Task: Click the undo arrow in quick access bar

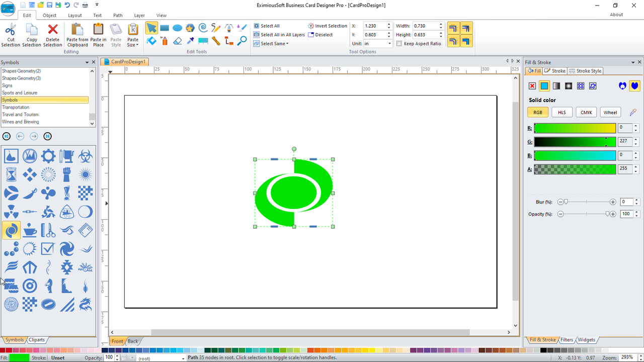Action: click(x=67, y=5)
